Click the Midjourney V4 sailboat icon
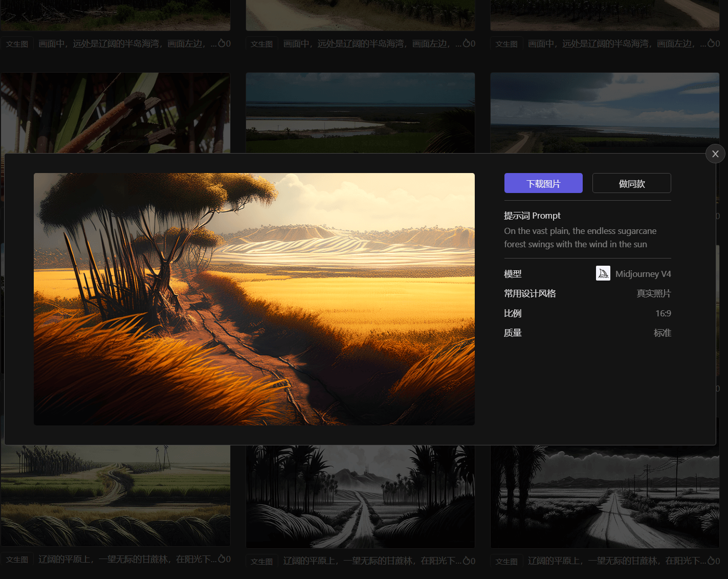Viewport: 728px width, 579px height. point(603,273)
